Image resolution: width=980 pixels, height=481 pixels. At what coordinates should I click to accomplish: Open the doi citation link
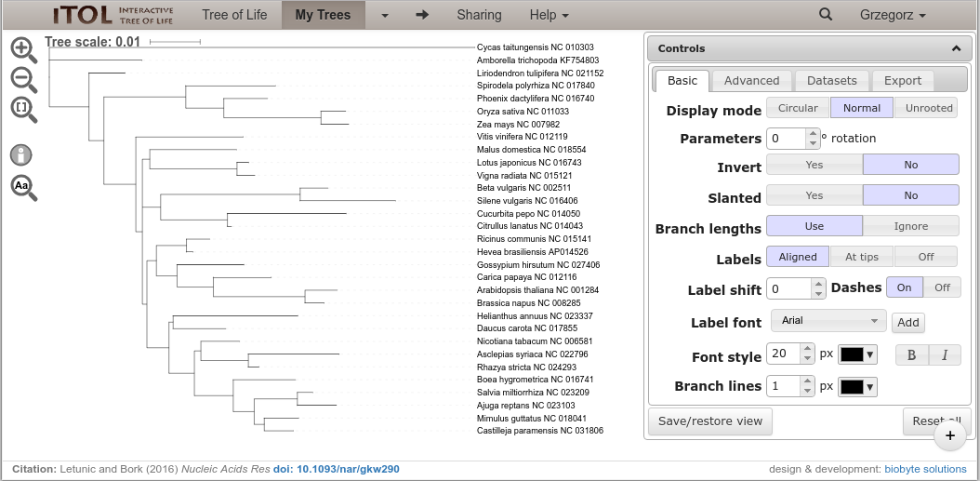(x=336, y=469)
